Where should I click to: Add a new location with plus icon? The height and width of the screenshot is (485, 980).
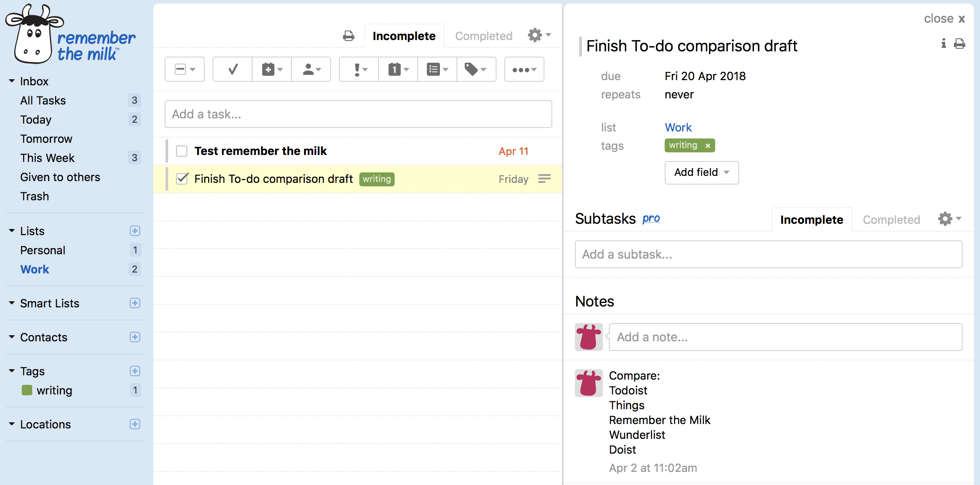[135, 424]
